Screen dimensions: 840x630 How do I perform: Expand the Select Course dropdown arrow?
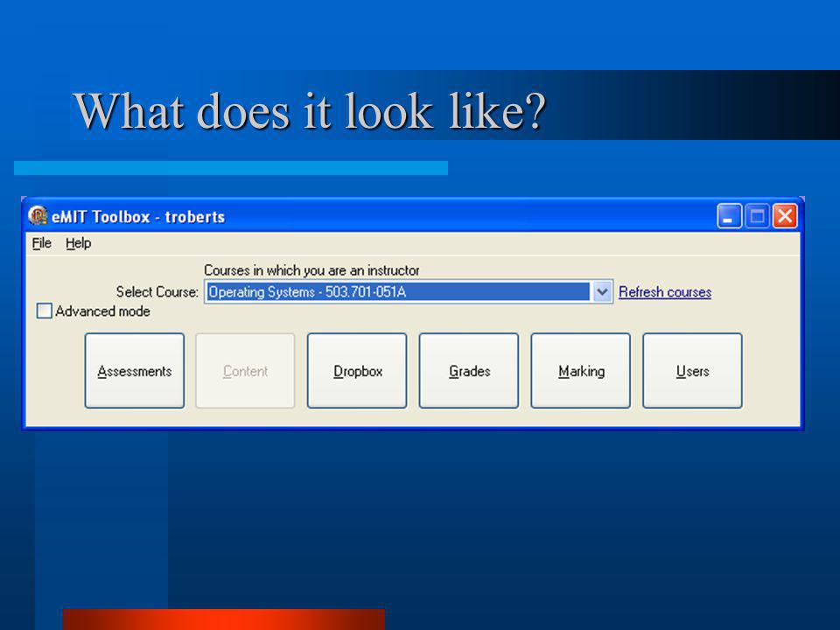[x=602, y=292]
